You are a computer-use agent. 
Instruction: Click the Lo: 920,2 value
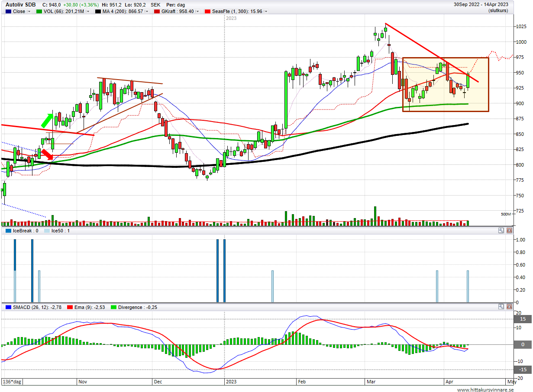(135, 5)
